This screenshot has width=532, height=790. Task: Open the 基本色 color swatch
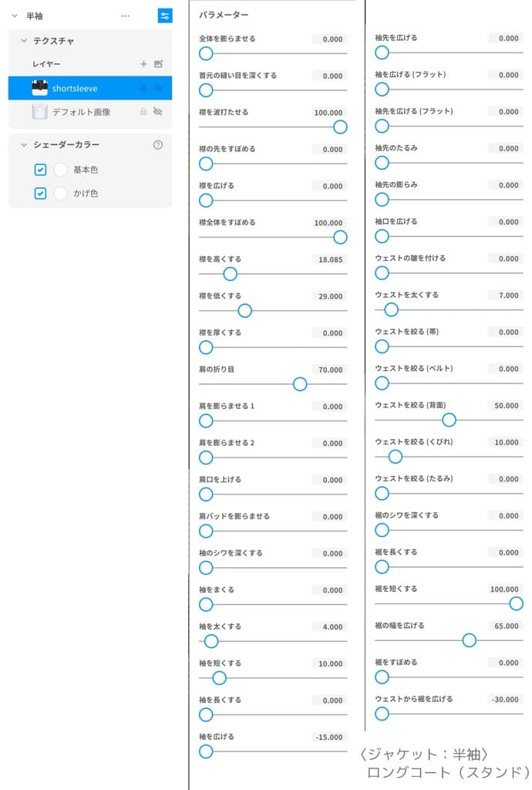click(61, 170)
